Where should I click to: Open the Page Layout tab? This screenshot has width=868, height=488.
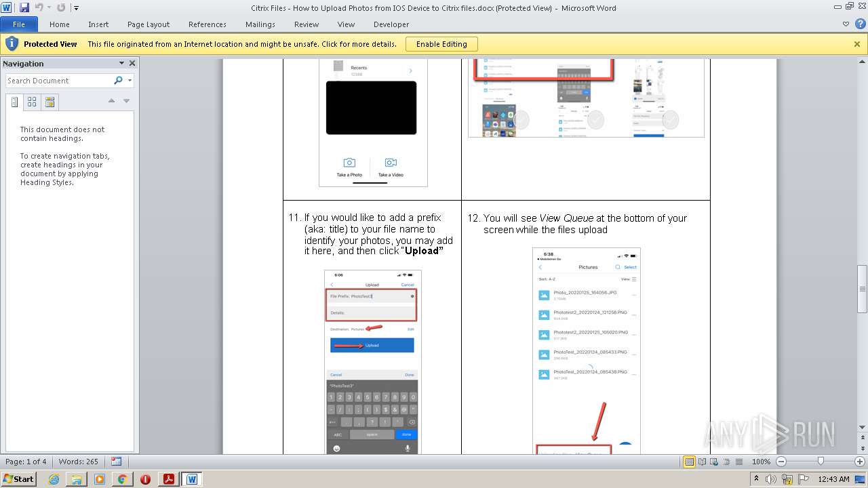tap(149, 24)
